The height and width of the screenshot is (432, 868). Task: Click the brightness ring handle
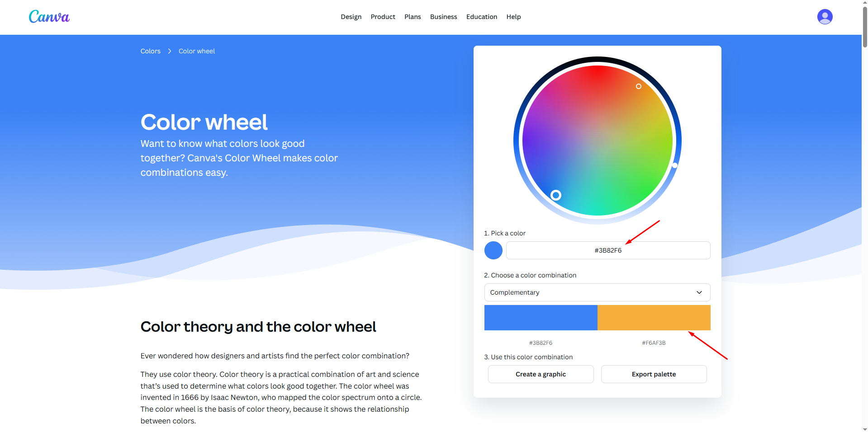[674, 165]
